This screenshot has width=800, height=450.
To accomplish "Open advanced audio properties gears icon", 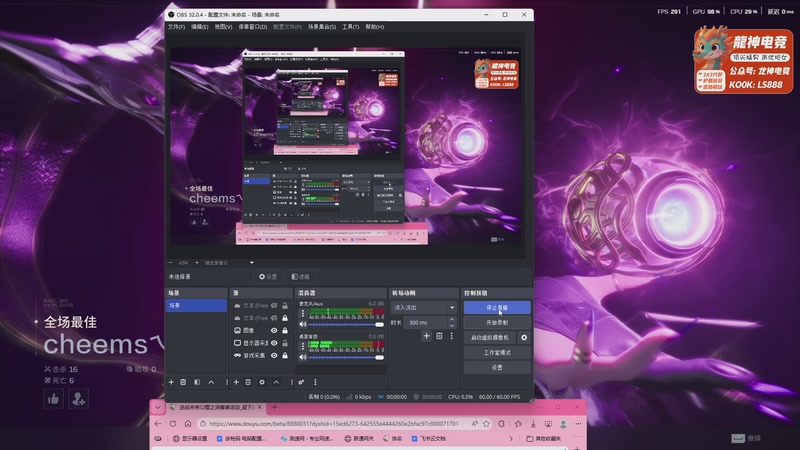I will [x=301, y=382].
